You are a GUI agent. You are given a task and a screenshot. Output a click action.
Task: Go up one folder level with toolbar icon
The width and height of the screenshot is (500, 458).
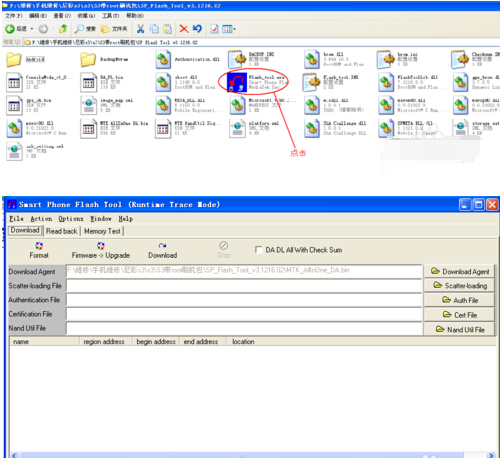[63, 29]
